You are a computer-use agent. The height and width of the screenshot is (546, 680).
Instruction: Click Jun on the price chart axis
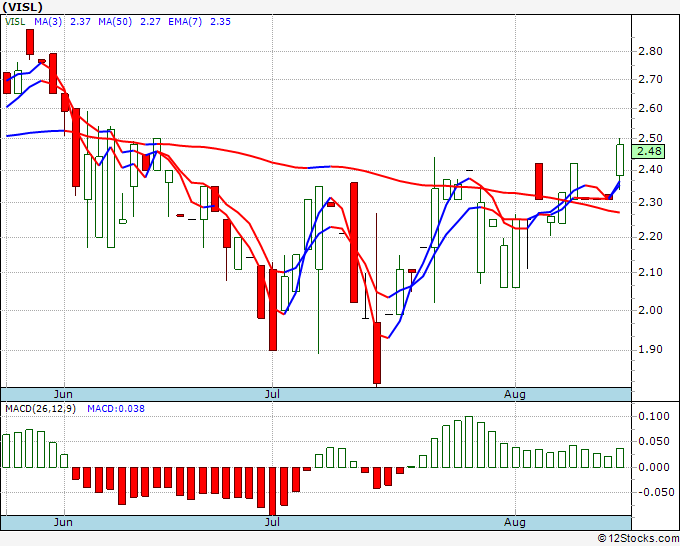[63, 394]
